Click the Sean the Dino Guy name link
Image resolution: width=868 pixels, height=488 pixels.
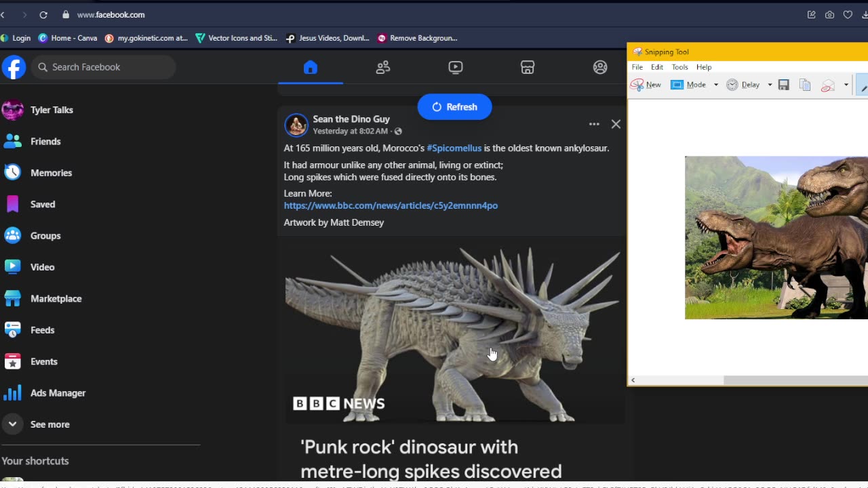click(x=351, y=119)
